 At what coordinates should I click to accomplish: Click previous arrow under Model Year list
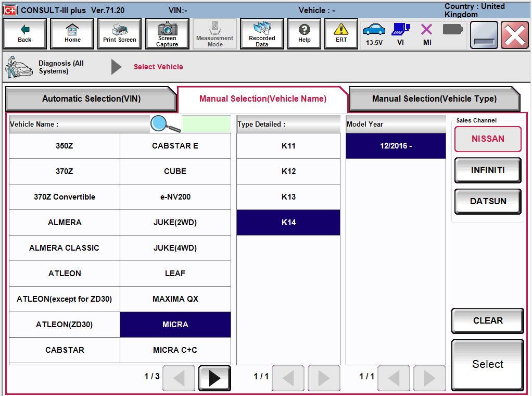pyautogui.click(x=394, y=378)
